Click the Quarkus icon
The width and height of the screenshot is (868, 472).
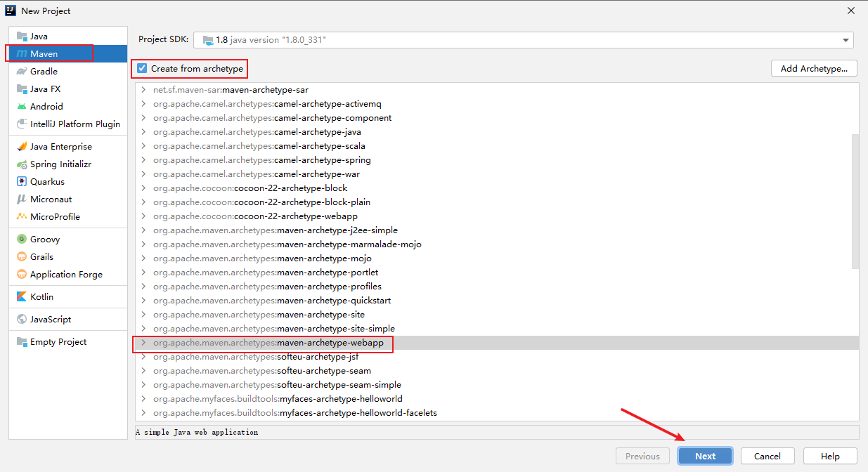[x=22, y=181]
